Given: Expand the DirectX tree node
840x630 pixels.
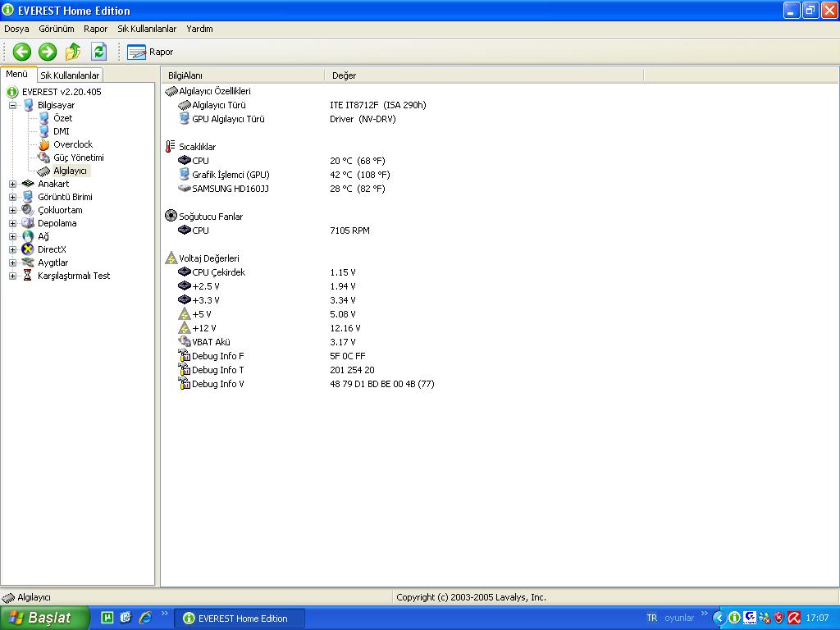Looking at the screenshot, I should click(12, 249).
